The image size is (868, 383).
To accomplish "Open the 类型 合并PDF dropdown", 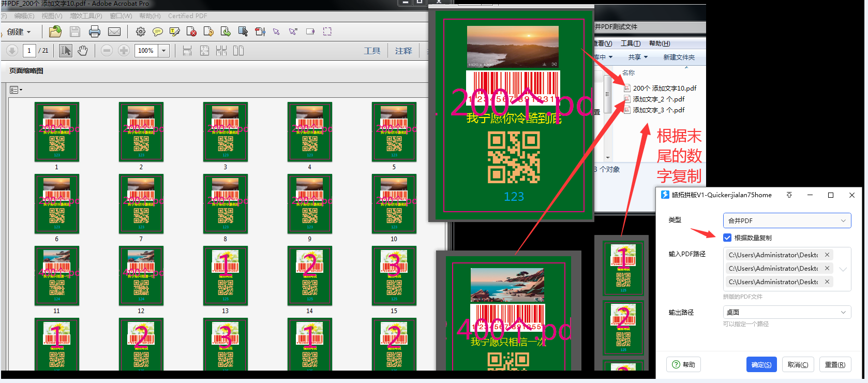I will [787, 220].
